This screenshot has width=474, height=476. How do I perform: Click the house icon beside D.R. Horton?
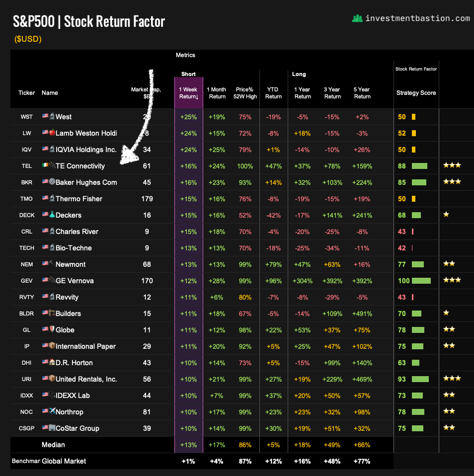coord(52,362)
